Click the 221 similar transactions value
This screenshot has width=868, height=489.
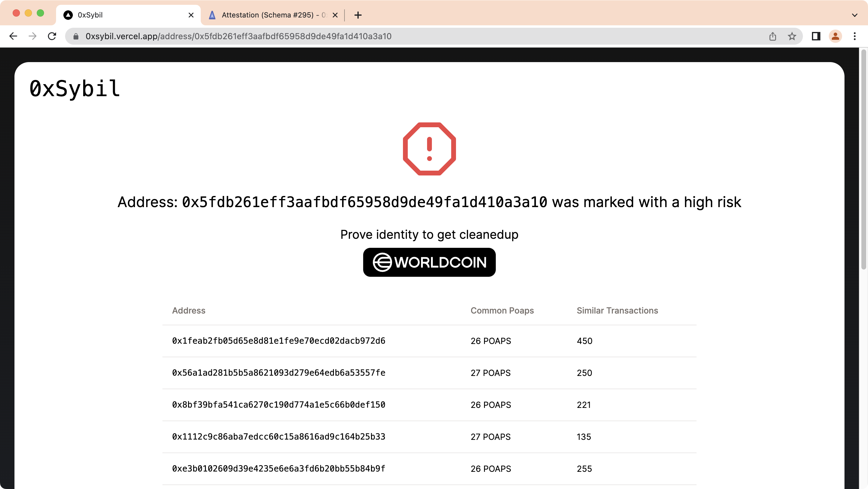click(583, 405)
